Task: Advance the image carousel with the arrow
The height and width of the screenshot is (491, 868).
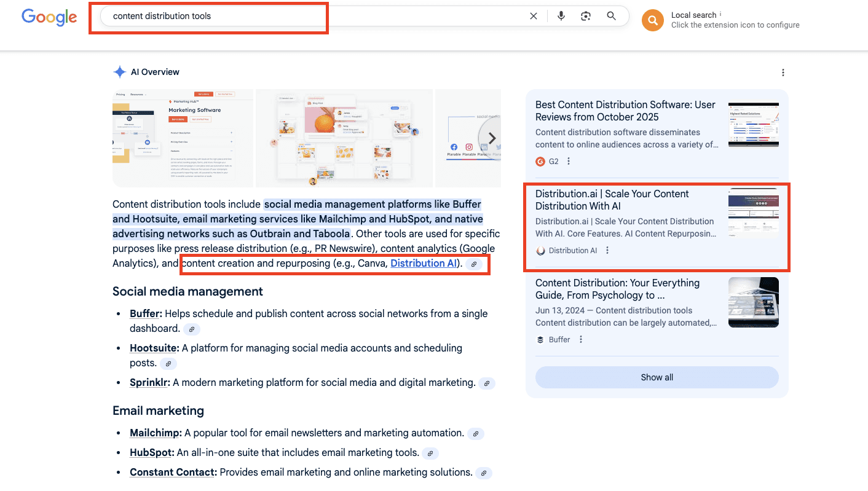Action: pos(491,138)
